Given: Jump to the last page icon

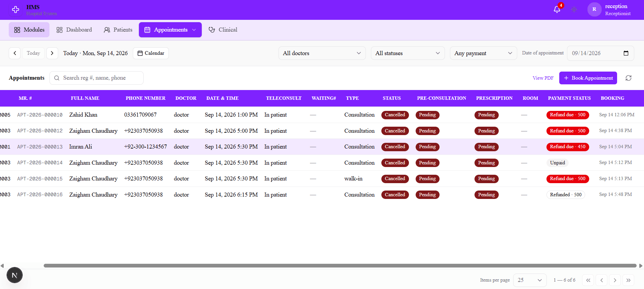Looking at the screenshot, I should 628,280.
